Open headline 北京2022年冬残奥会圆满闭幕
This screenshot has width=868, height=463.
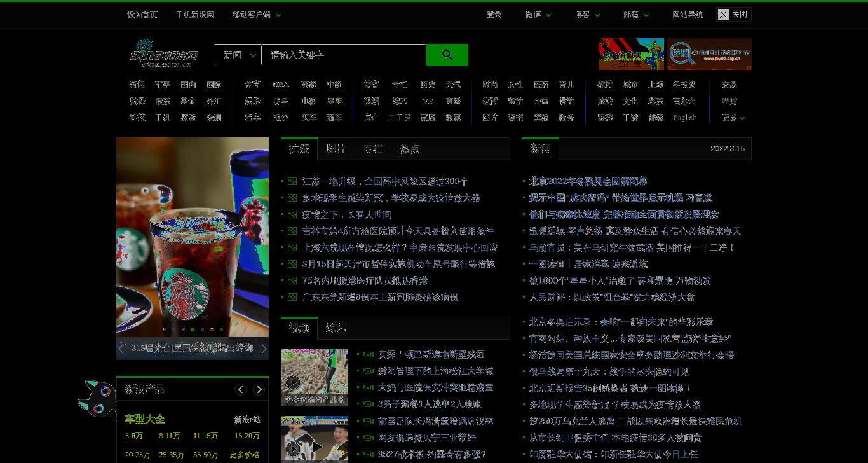(x=588, y=181)
